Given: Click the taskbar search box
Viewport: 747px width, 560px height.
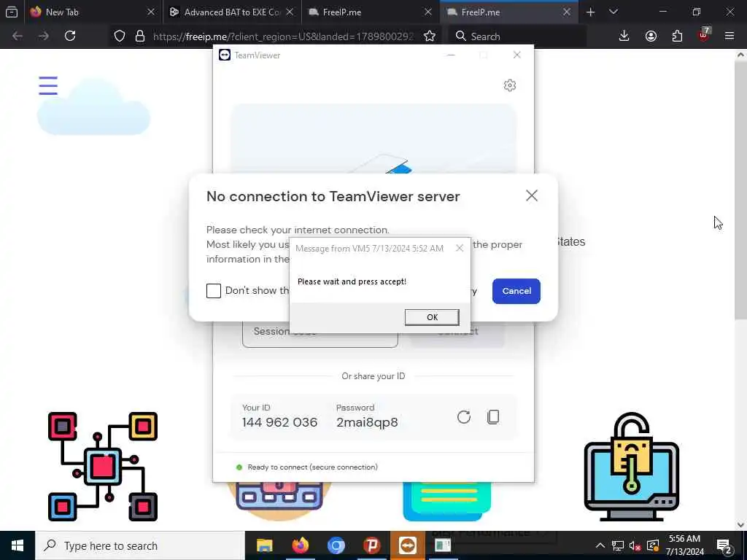Looking at the screenshot, I should (140, 545).
